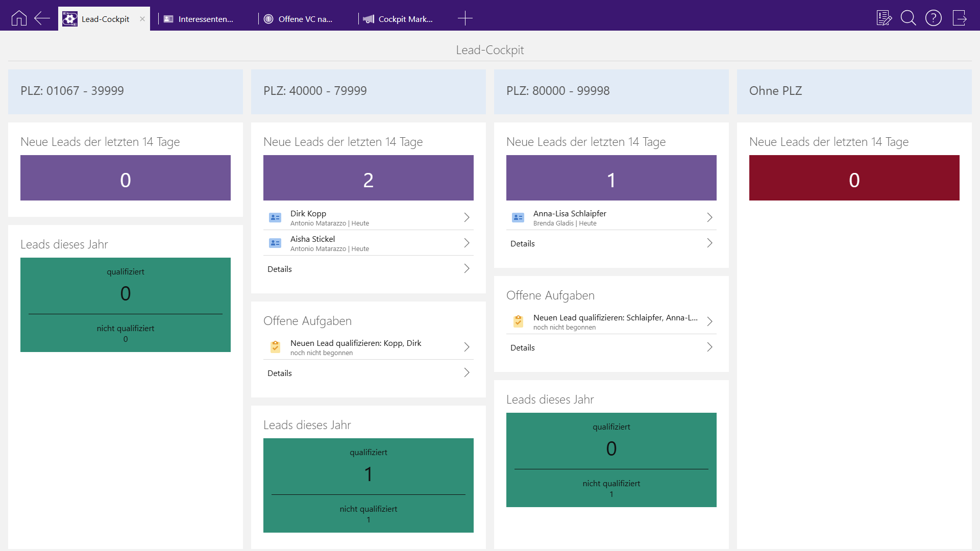Click the Lead-Cockpit page title
Screen dimensions: 980x551
tap(490, 50)
